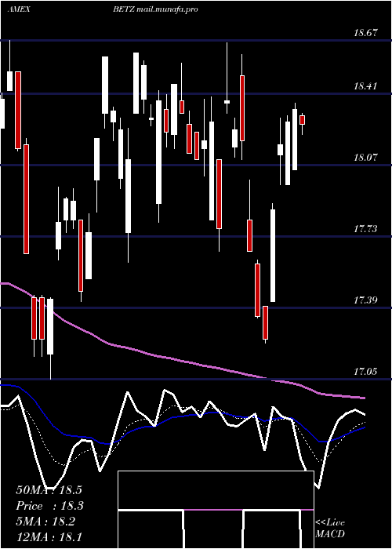
Task: Click the last red candlestick on the right
Action: pos(302,120)
